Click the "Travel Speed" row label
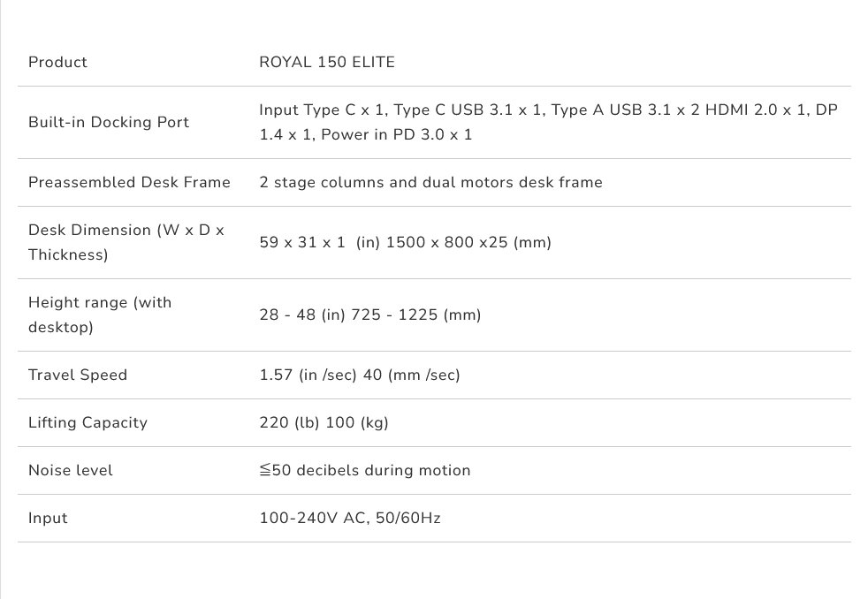The image size is (868, 599). 78,375
